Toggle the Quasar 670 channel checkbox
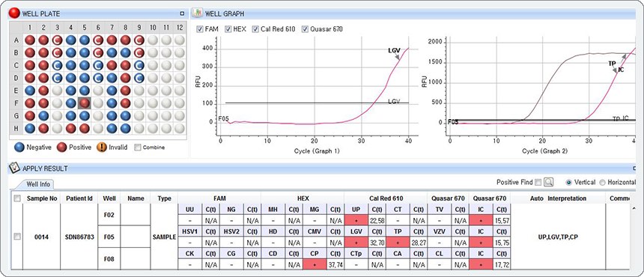 [x=306, y=29]
